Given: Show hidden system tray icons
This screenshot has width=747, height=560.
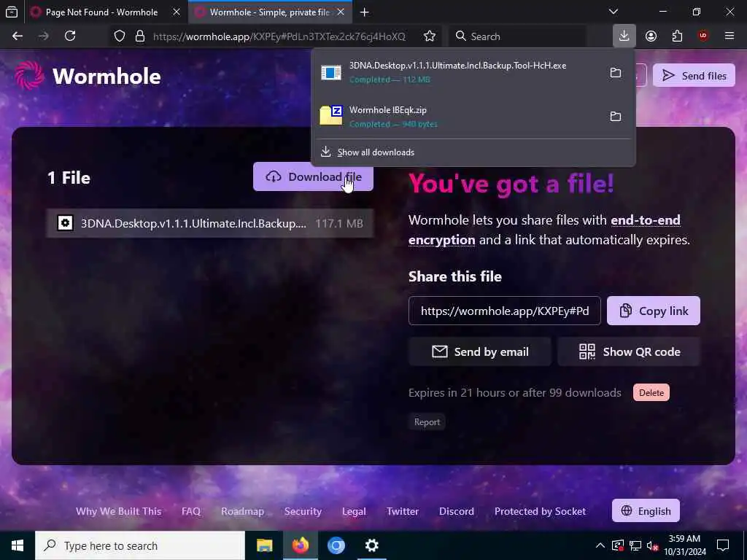Looking at the screenshot, I should click(x=600, y=545).
